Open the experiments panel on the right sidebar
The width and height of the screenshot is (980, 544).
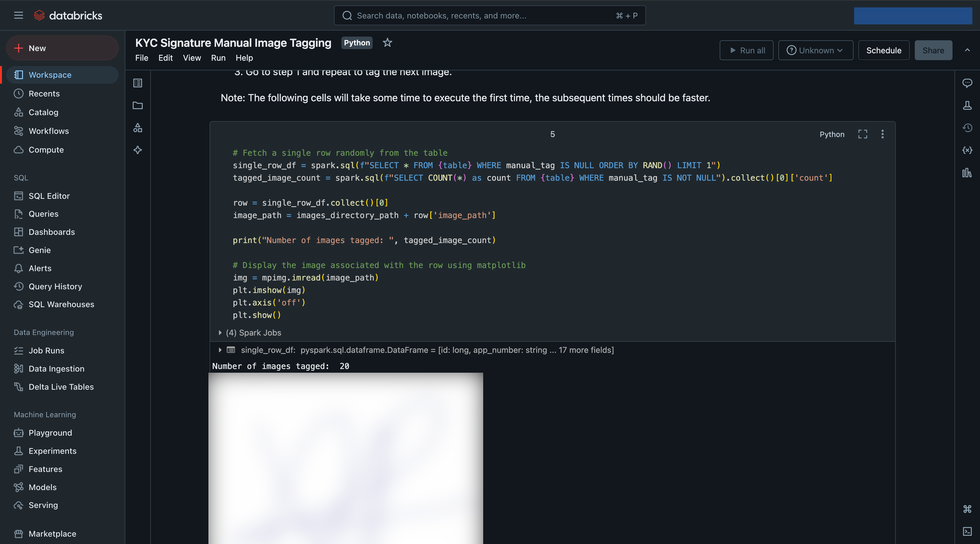pos(968,106)
